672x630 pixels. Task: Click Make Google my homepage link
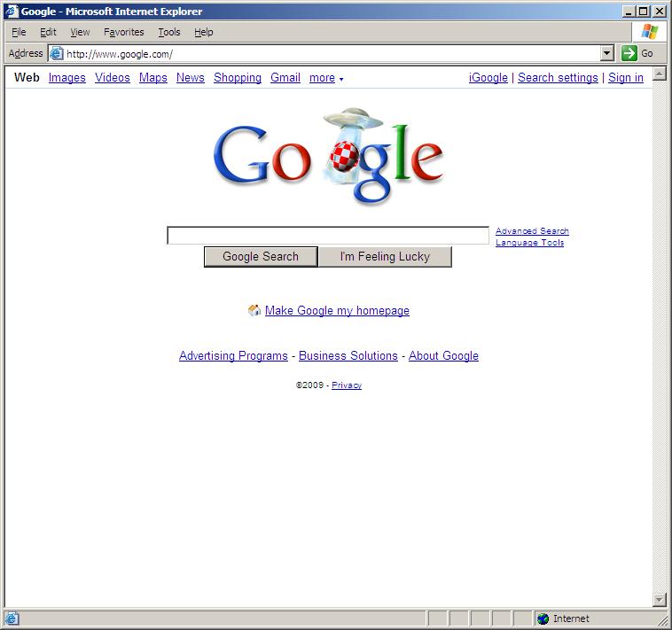337,310
